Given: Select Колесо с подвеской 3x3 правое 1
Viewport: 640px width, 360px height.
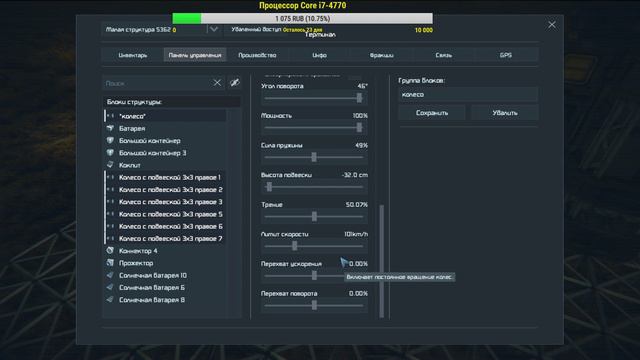Looking at the screenshot, I should 165,177.
